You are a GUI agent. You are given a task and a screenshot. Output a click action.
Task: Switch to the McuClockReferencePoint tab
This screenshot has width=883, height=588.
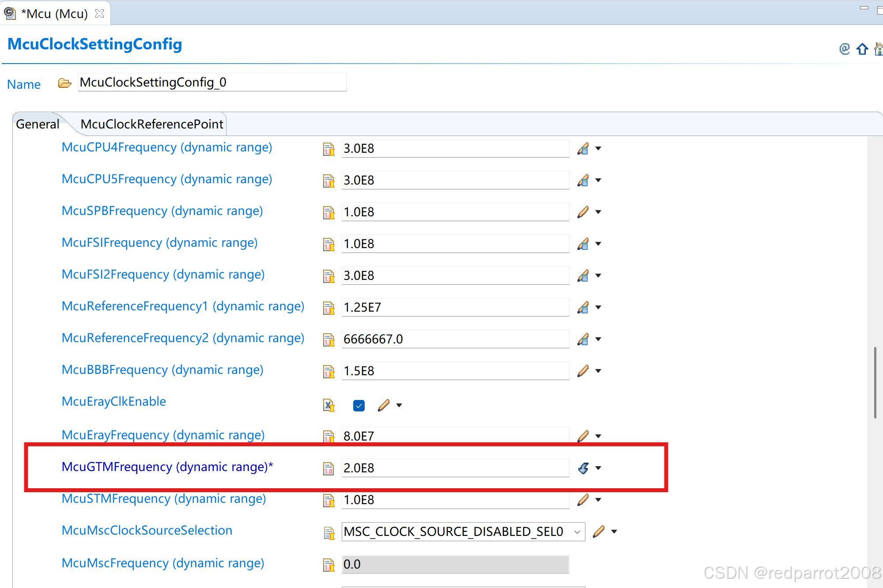click(x=151, y=124)
